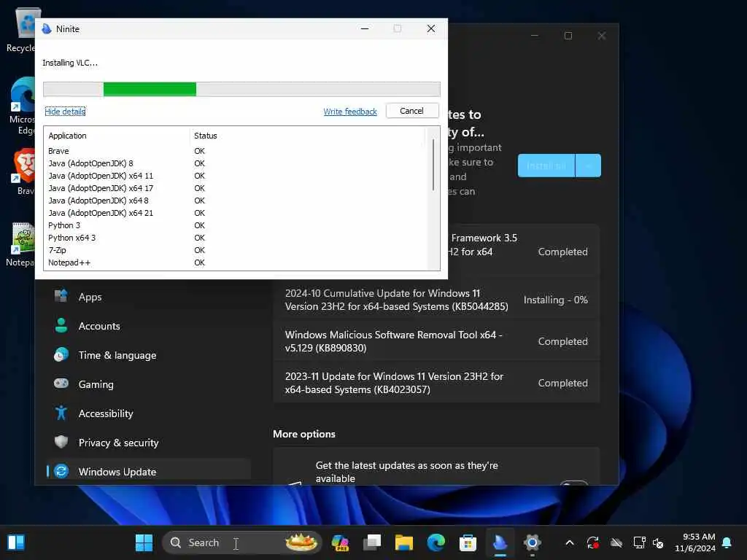Image resolution: width=747 pixels, height=560 pixels.
Task: Click the muted volume tray icon
Action: 658,542
